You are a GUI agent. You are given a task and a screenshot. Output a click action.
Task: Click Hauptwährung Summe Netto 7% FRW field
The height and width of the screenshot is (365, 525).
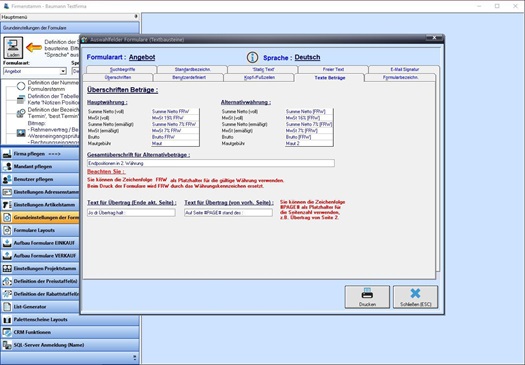pos(175,124)
